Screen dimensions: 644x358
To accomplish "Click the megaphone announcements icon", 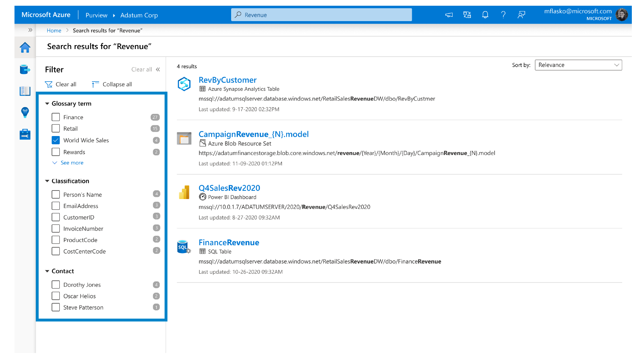I will click(x=449, y=15).
